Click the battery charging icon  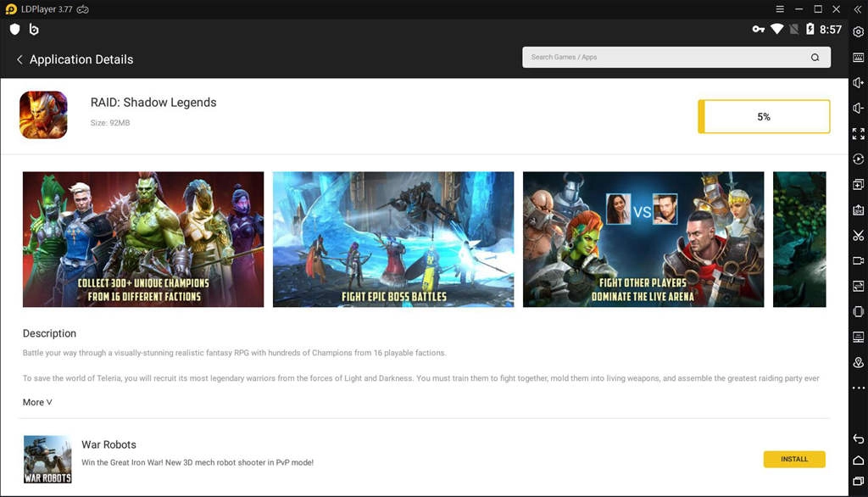(810, 29)
